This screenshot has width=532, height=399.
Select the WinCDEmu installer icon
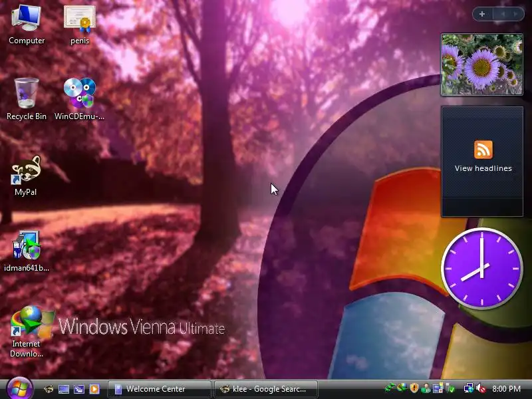(x=80, y=99)
